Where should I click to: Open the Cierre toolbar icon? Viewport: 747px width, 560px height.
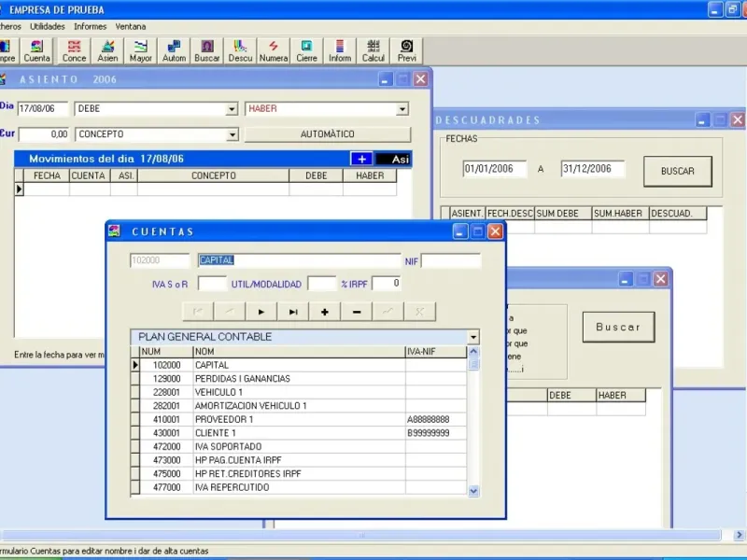(x=306, y=50)
